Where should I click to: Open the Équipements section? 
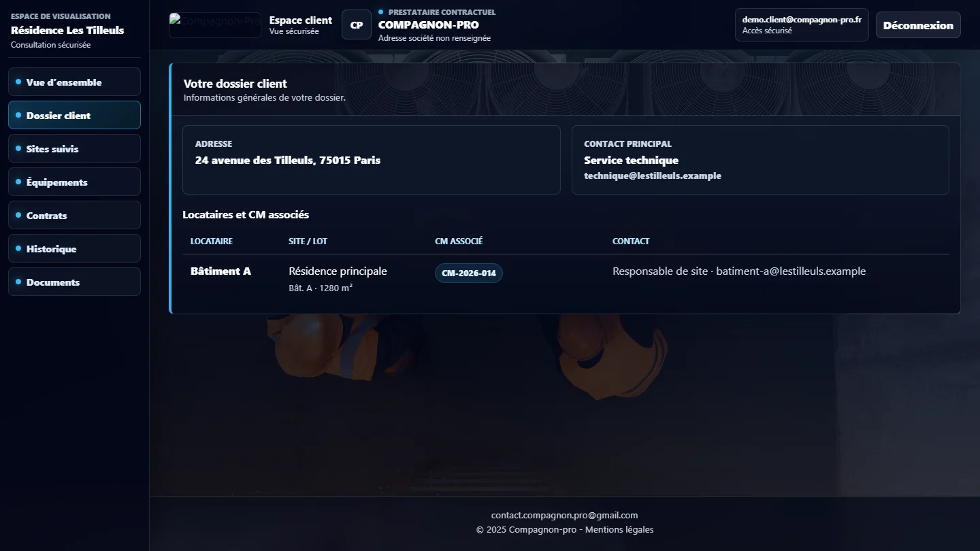74,182
